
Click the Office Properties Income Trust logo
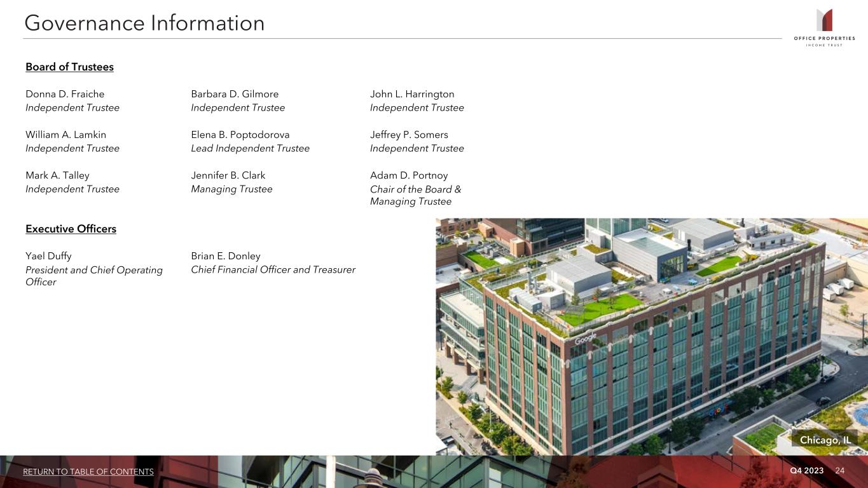click(x=824, y=27)
